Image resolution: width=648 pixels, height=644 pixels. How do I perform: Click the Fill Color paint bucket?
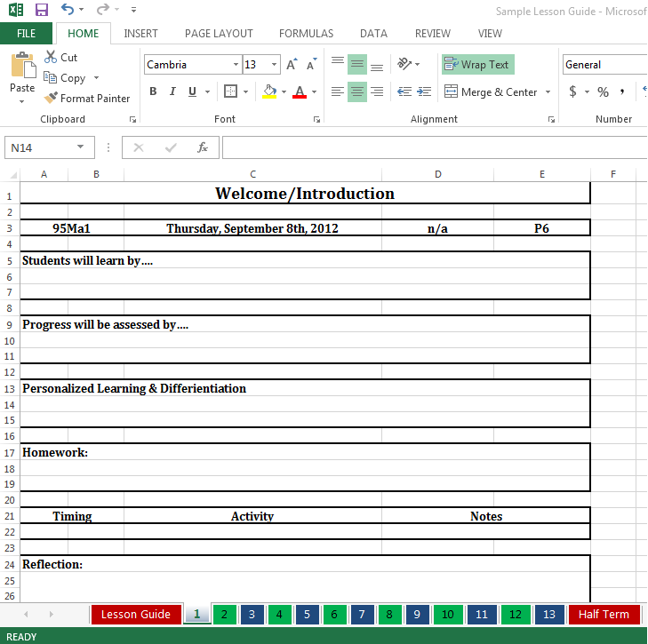(x=269, y=91)
